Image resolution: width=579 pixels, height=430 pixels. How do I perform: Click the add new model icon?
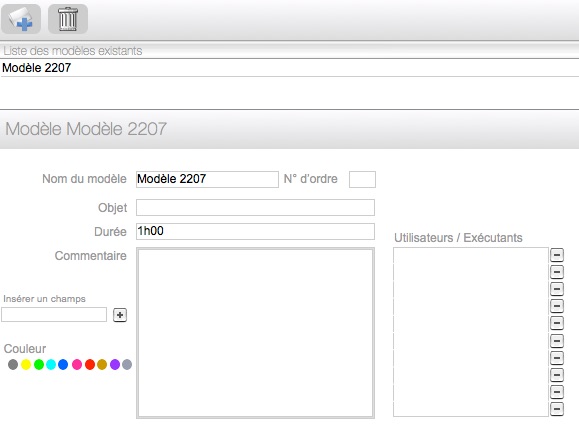[x=21, y=19]
